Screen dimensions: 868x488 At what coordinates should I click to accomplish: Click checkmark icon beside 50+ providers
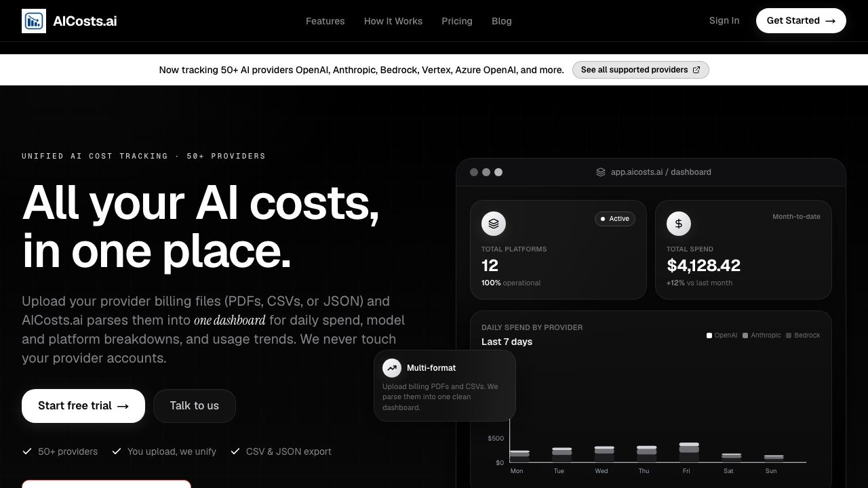(27, 451)
